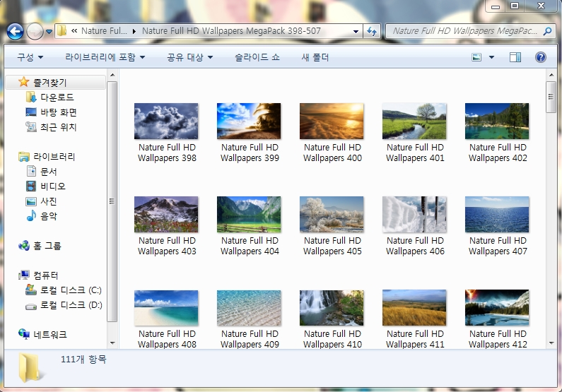
Task: Open the help question mark icon
Action: 541,57
